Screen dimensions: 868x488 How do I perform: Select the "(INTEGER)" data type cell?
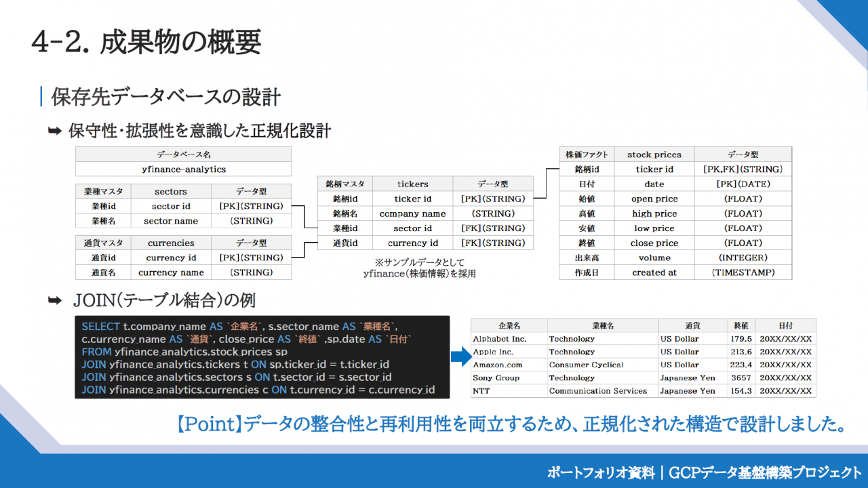point(743,258)
